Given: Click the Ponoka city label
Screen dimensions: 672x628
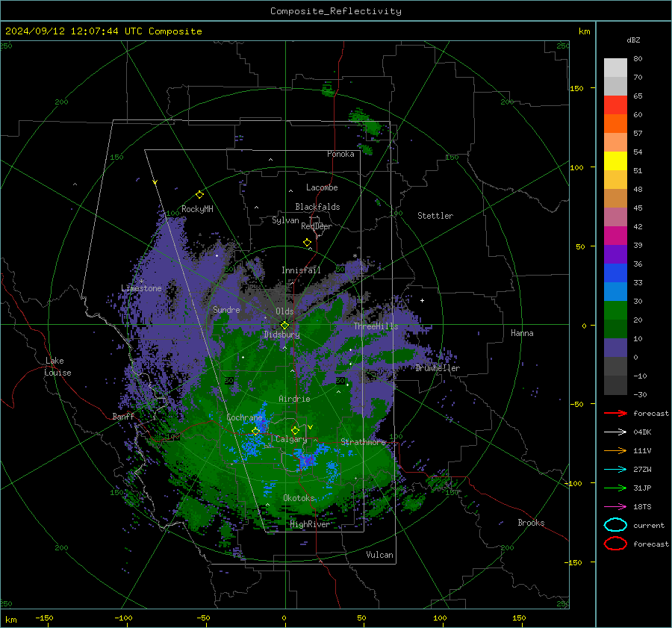Looking at the screenshot, I should point(340,154).
